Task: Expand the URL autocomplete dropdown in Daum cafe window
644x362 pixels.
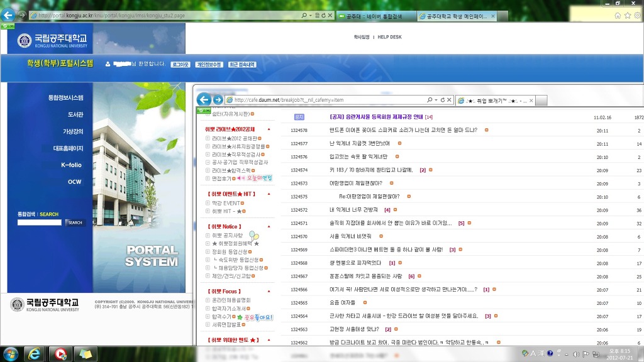Action: [436, 100]
